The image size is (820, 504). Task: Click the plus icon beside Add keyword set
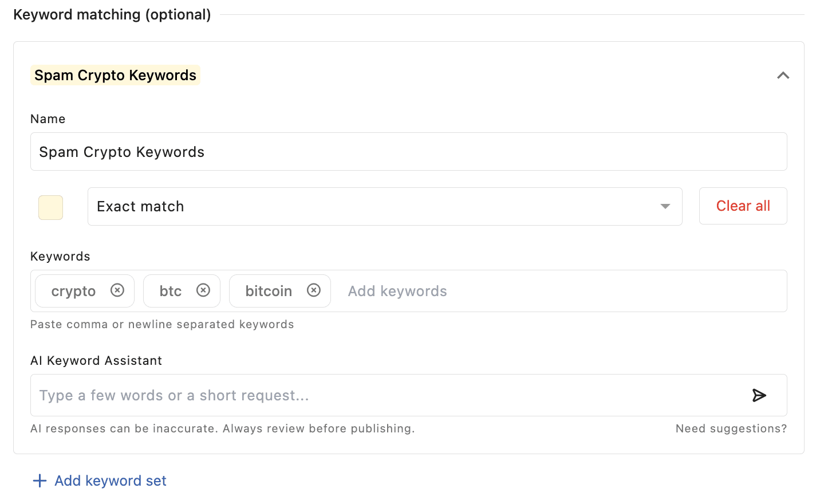(x=40, y=481)
